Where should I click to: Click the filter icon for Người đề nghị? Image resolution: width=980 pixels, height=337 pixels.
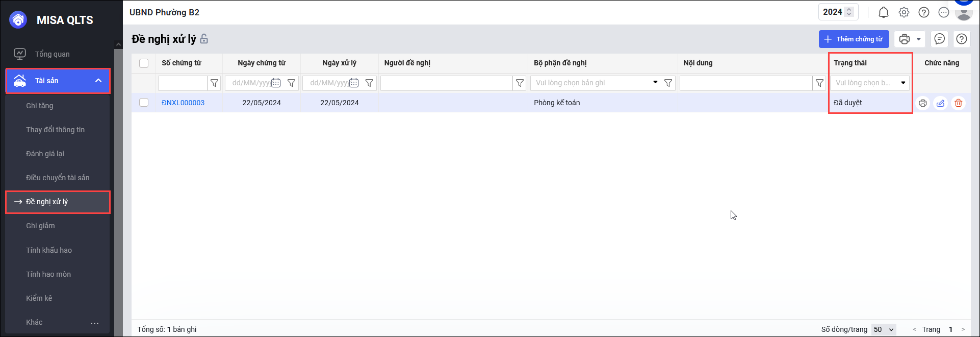(520, 83)
